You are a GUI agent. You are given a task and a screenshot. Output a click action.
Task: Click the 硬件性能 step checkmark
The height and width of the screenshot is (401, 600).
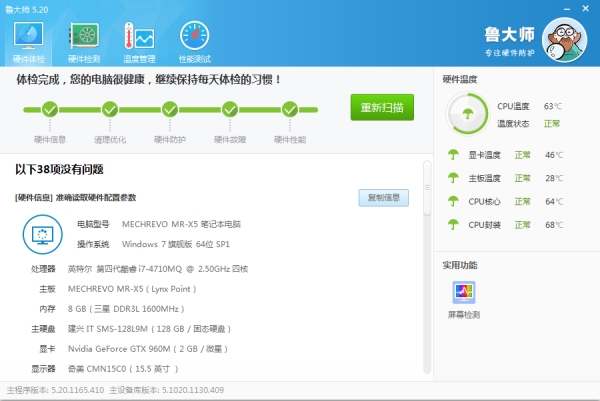290,110
